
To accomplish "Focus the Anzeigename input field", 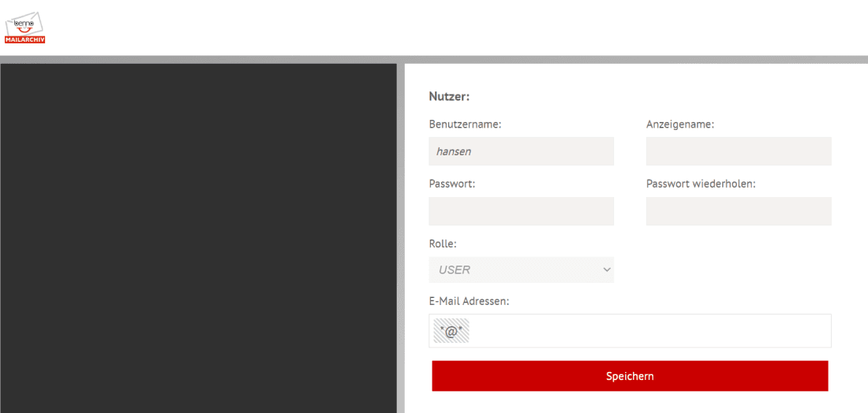I will pos(738,151).
